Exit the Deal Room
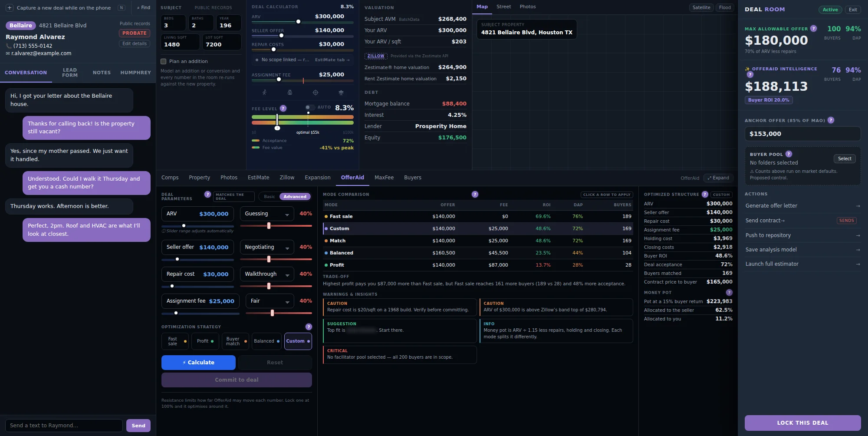Screen dimensions: 868x436 (x=853, y=10)
